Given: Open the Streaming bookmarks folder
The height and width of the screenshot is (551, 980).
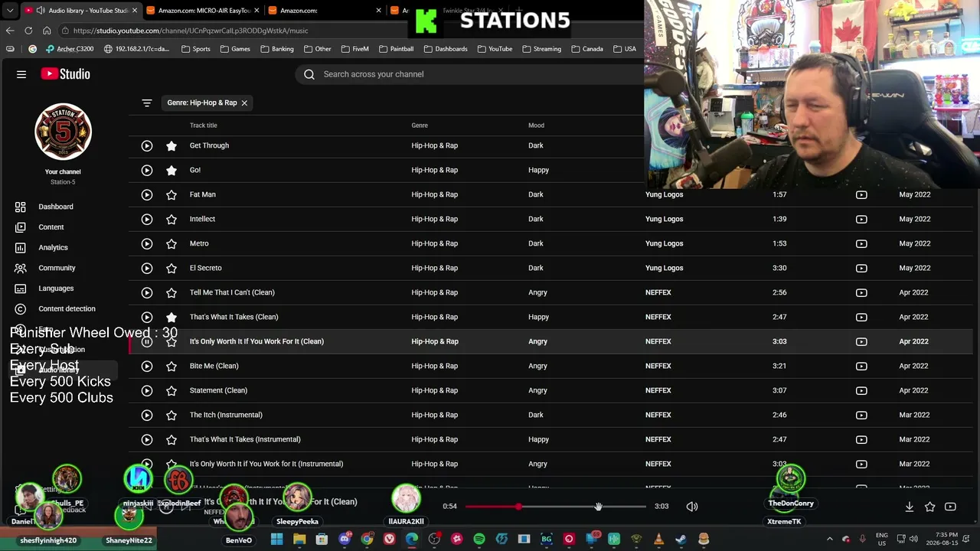Looking at the screenshot, I should 541,49.
